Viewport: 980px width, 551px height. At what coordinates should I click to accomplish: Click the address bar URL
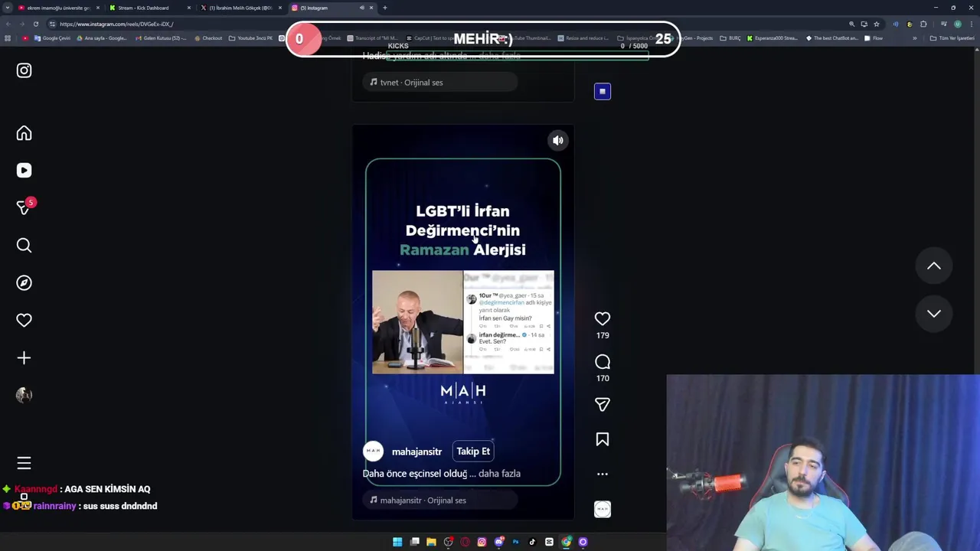pos(116,24)
